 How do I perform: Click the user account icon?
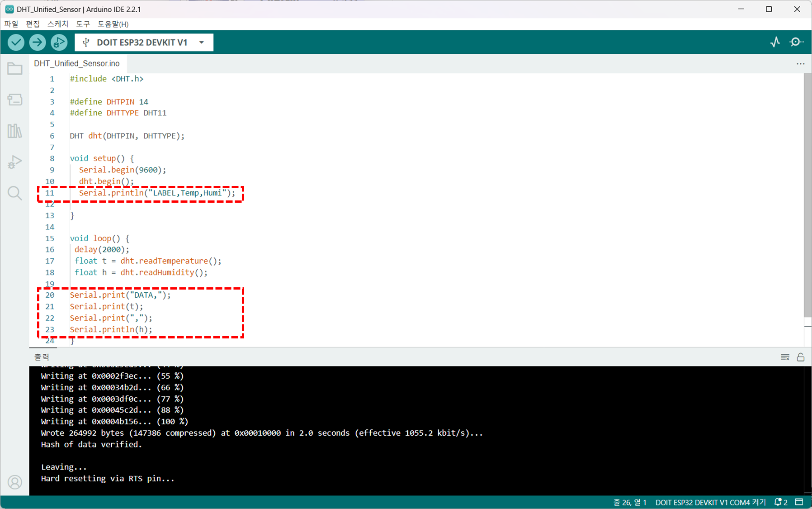pos(15,482)
